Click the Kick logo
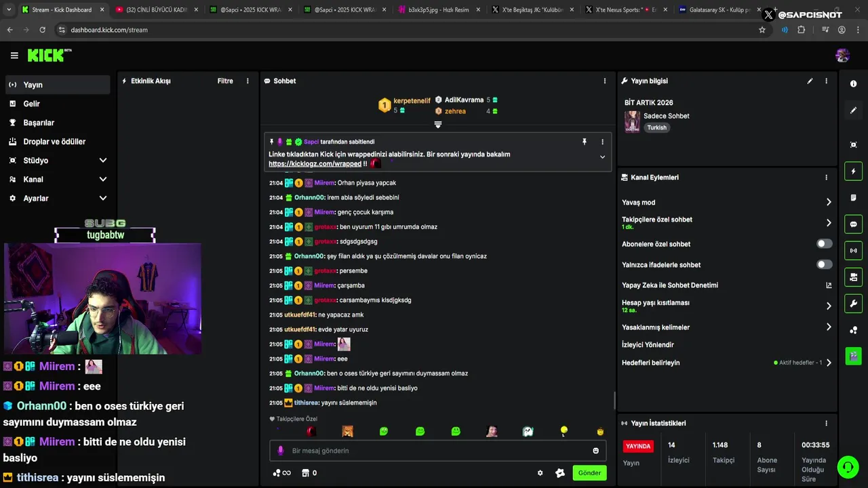Screen dimensions: 868x488 [x=50, y=56]
